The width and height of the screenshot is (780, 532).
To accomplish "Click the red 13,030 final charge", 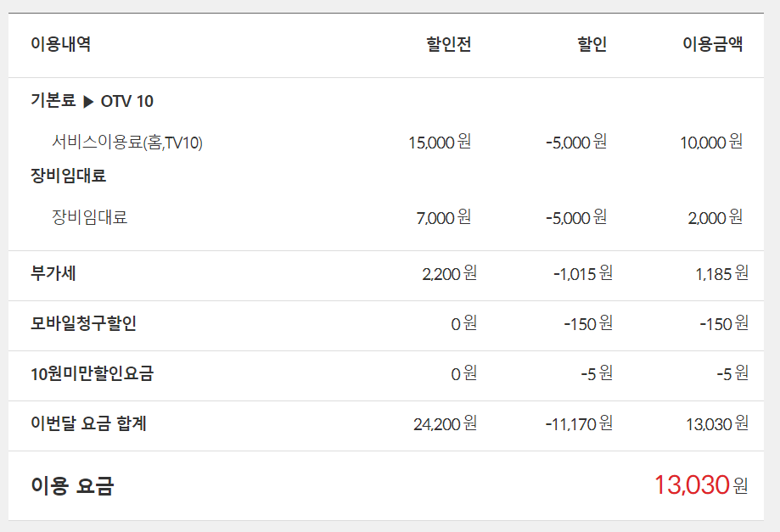I will [692, 485].
